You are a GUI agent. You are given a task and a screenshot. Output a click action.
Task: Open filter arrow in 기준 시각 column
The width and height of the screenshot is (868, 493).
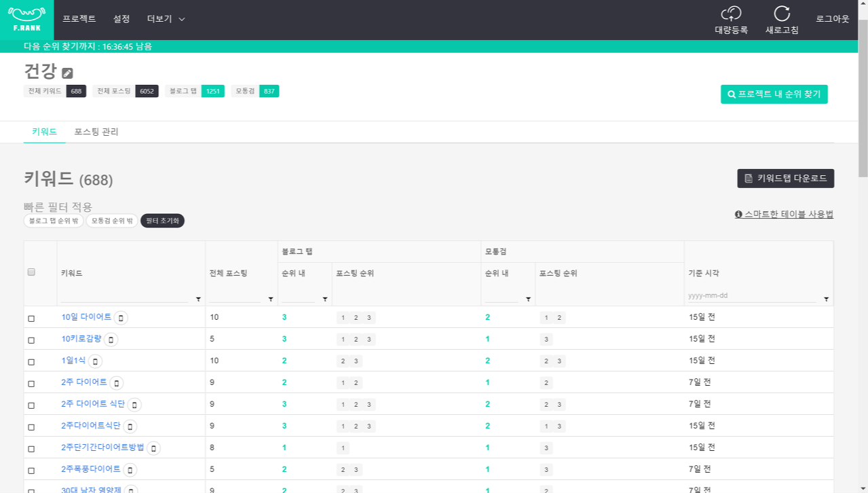click(826, 299)
